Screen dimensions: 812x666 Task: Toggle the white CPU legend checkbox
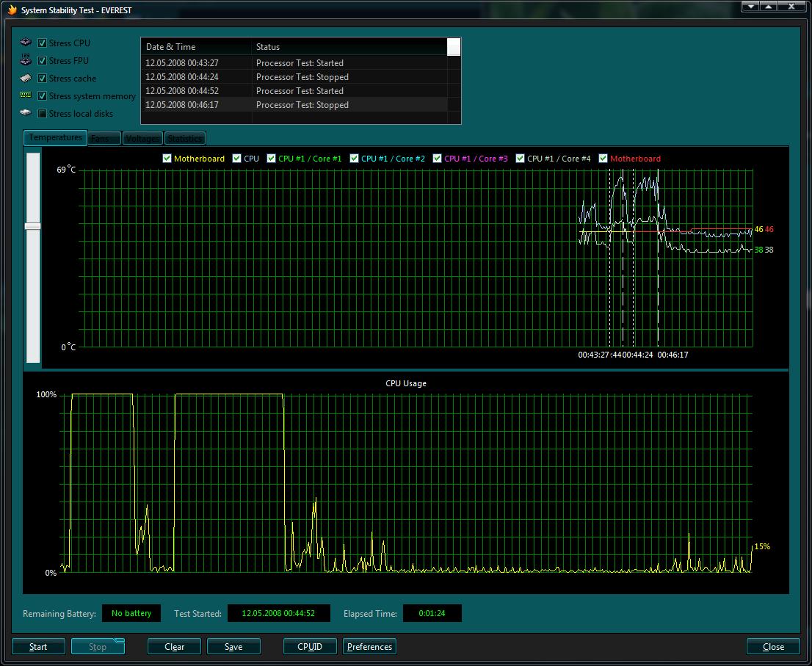pyautogui.click(x=236, y=158)
